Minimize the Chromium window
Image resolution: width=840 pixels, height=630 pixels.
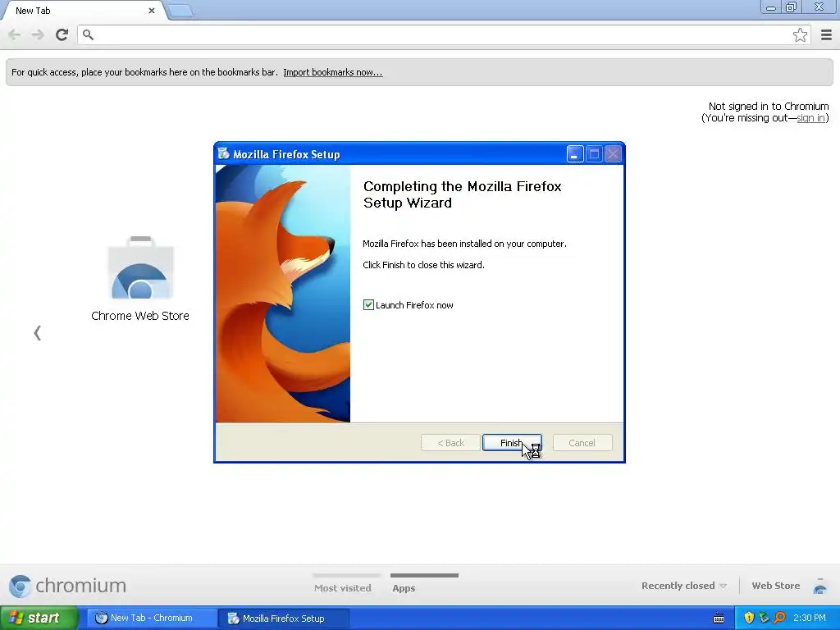(770, 7)
